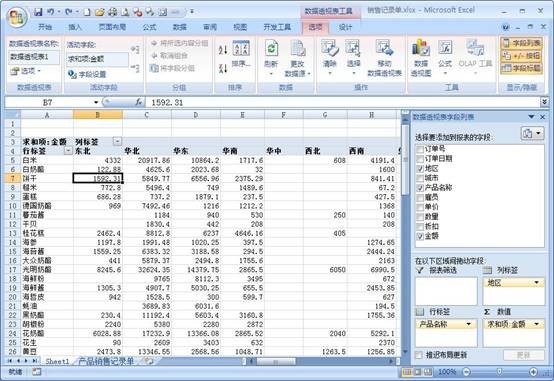Open the 选项 pivot table options dropdown
Image resolution: width=554 pixels, height=381 pixels.
[x=26, y=71]
